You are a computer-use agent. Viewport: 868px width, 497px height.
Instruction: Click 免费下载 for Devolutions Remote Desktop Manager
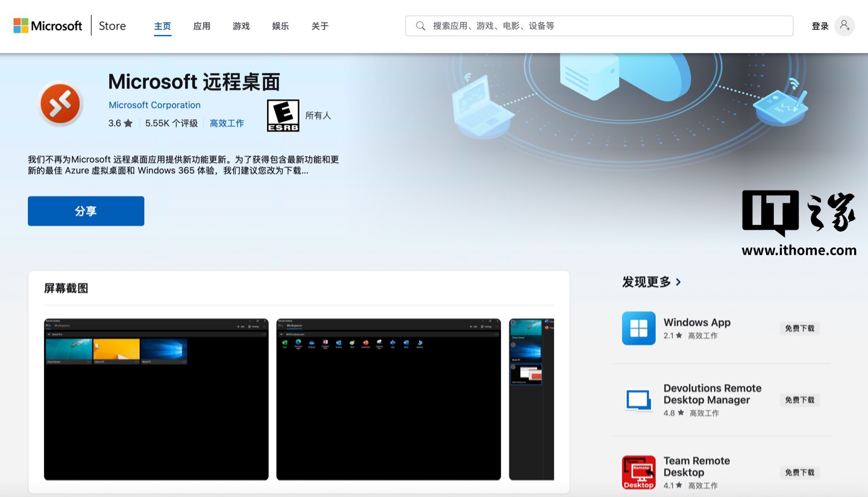(799, 400)
